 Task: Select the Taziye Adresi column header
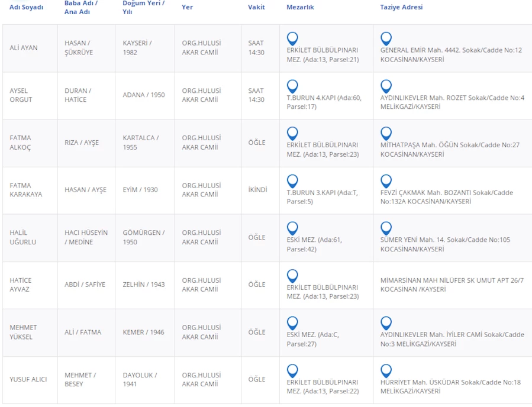click(x=401, y=8)
